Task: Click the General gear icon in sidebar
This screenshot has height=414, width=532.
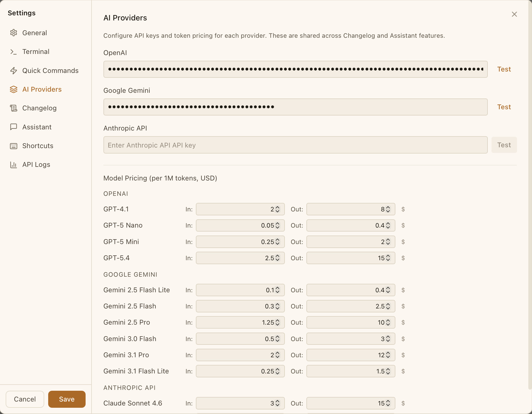Action: click(x=14, y=33)
